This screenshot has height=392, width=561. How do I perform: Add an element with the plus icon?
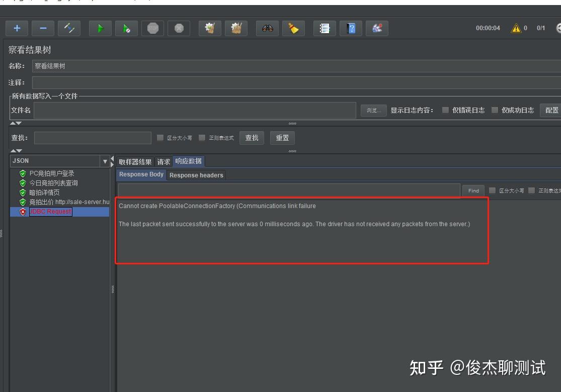[17, 28]
